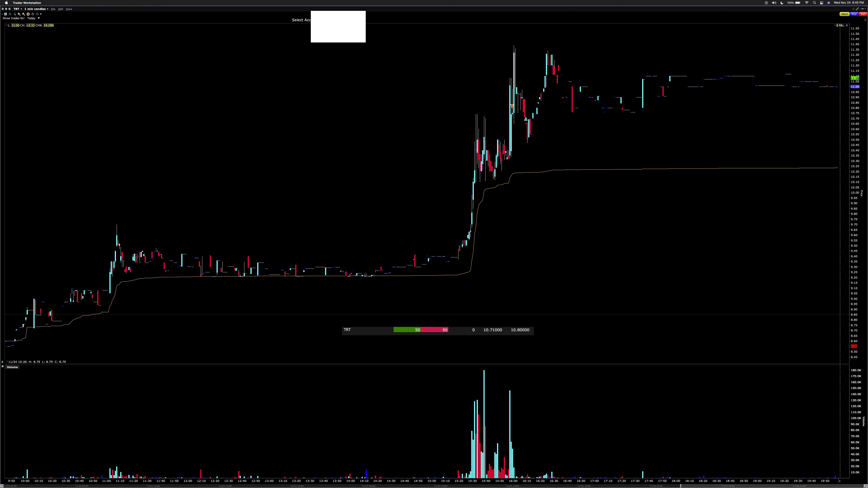Open chart settings gear icon

854,9
